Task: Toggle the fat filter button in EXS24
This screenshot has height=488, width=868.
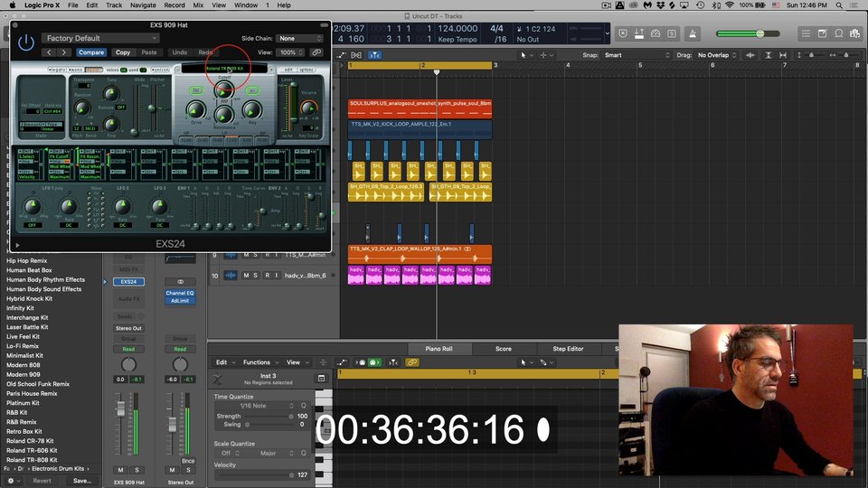Action: (196, 90)
